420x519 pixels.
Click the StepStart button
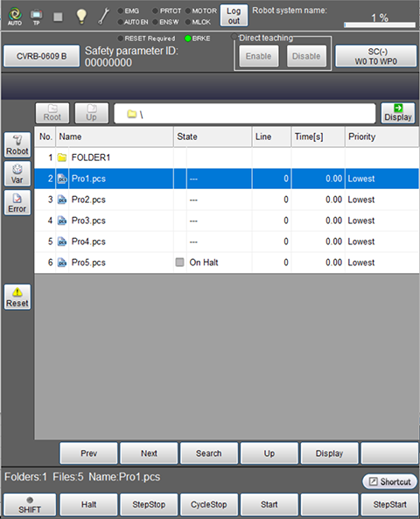389,504
